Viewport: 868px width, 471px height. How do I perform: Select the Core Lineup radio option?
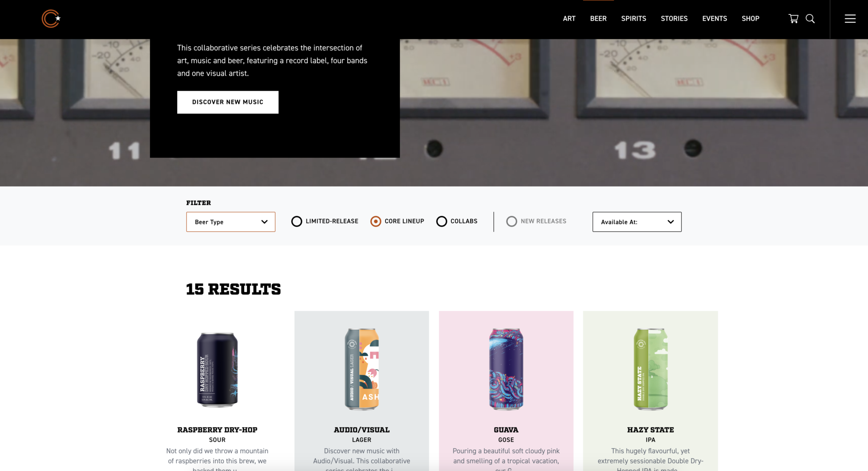pyautogui.click(x=397, y=221)
